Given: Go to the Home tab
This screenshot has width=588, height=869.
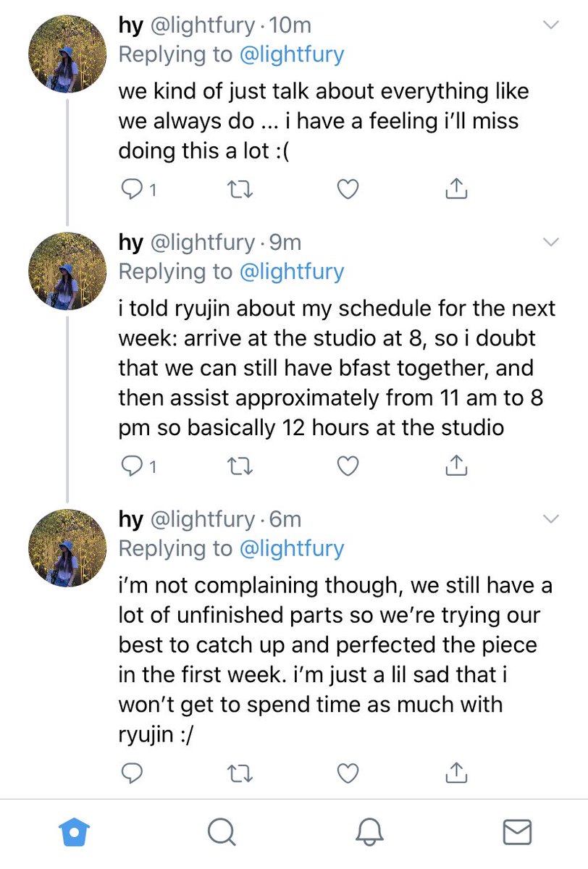Looking at the screenshot, I should click(x=73, y=832).
